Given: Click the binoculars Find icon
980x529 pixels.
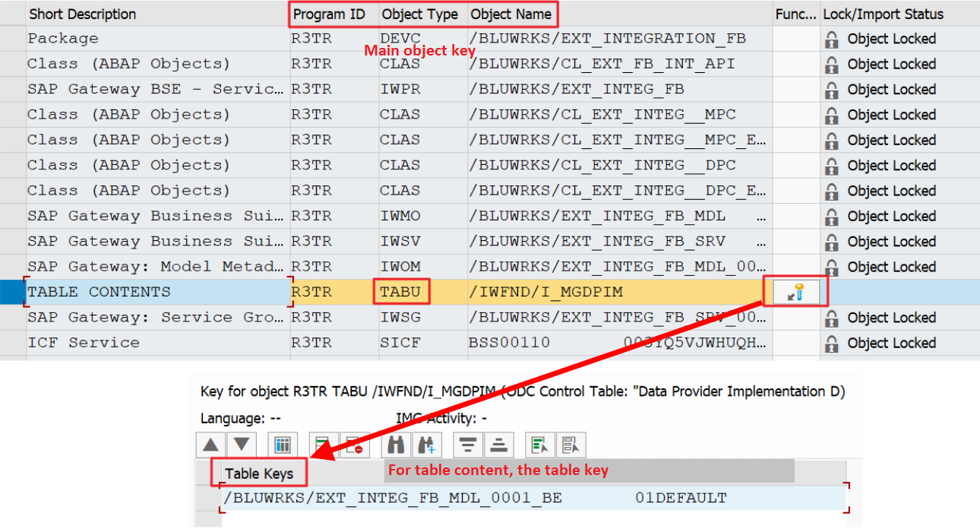Looking at the screenshot, I should pyautogui.click(x=397, y=445).
